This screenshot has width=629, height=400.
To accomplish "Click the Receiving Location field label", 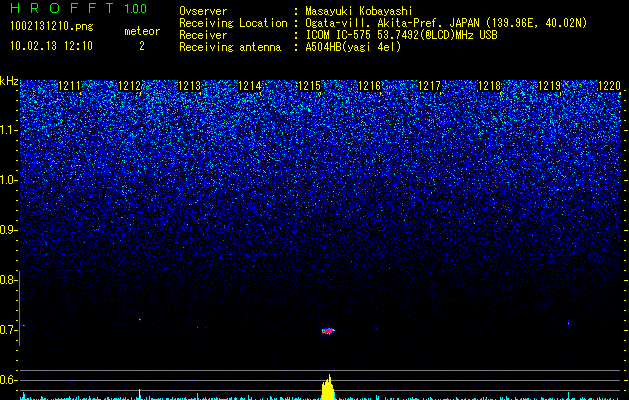I will pos(233,23).
